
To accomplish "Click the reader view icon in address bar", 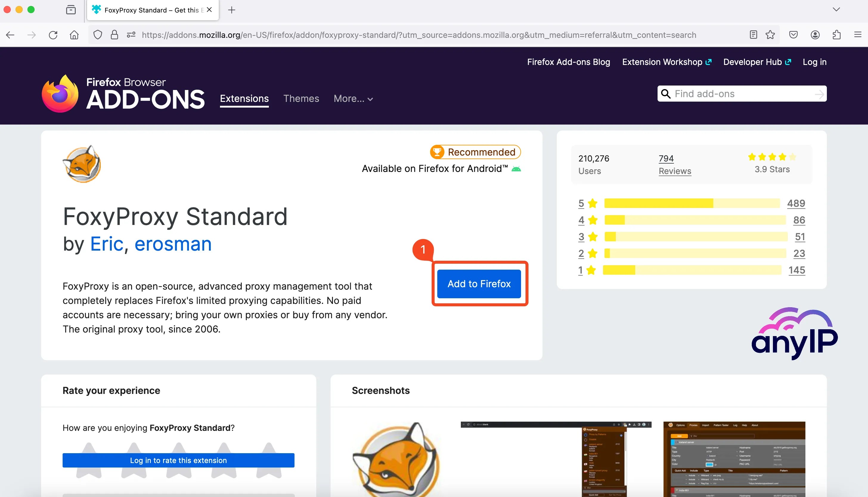I will (x=752, y=35).
